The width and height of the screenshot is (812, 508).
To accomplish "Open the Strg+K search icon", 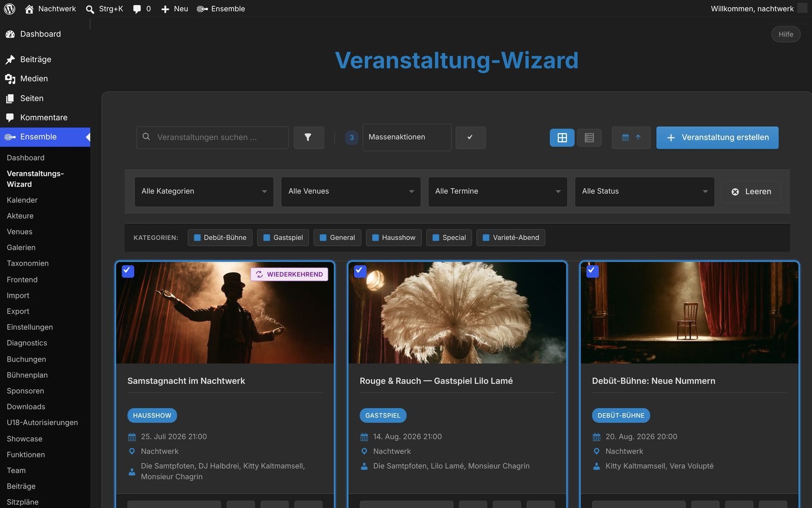I will (90, 9).
